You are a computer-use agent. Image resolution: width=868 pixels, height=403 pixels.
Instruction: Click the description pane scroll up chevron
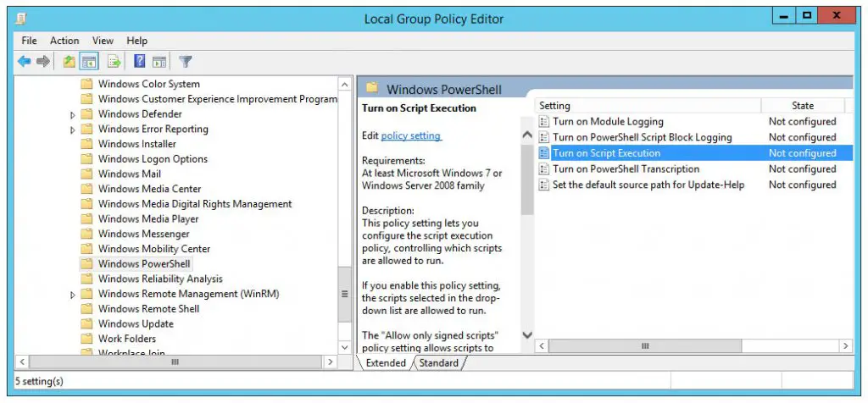coord(527,135)
